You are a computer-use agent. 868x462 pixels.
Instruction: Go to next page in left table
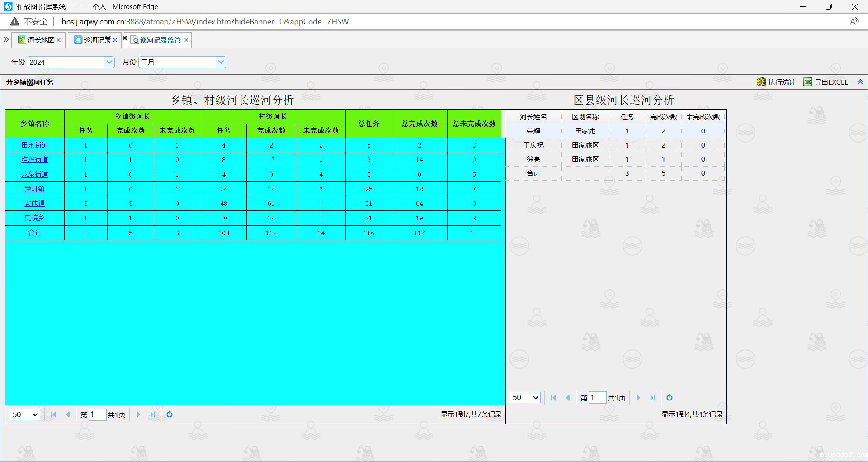pyautogui.click(x=138, y=414)
